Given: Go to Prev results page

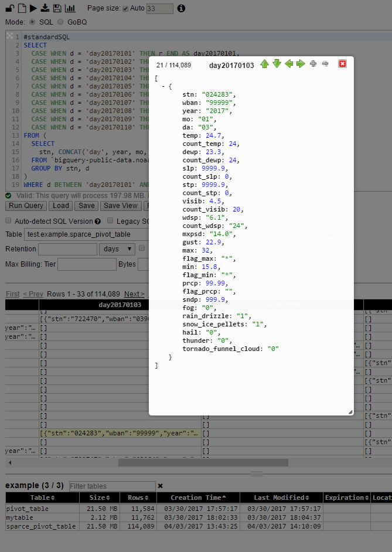Looking at the screenshot, I should pyautogui.click(x=33, y=294).
